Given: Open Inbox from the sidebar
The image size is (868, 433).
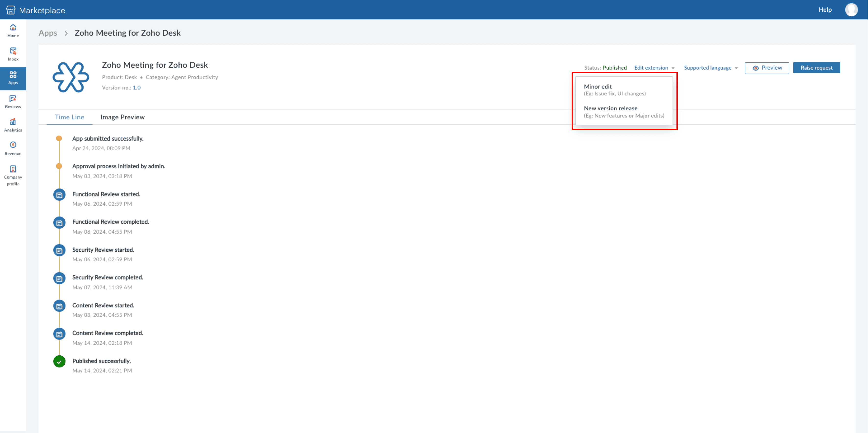Looking at the screenshot, I should (13, 54).
